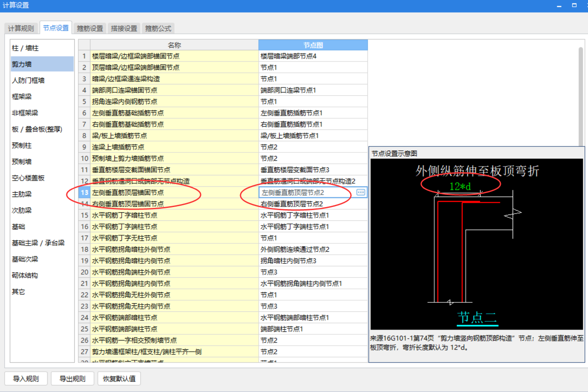Click the 导入规则 button
Image resolution: width=588 pixels, height=392 pixels.
tap(26, 379)
